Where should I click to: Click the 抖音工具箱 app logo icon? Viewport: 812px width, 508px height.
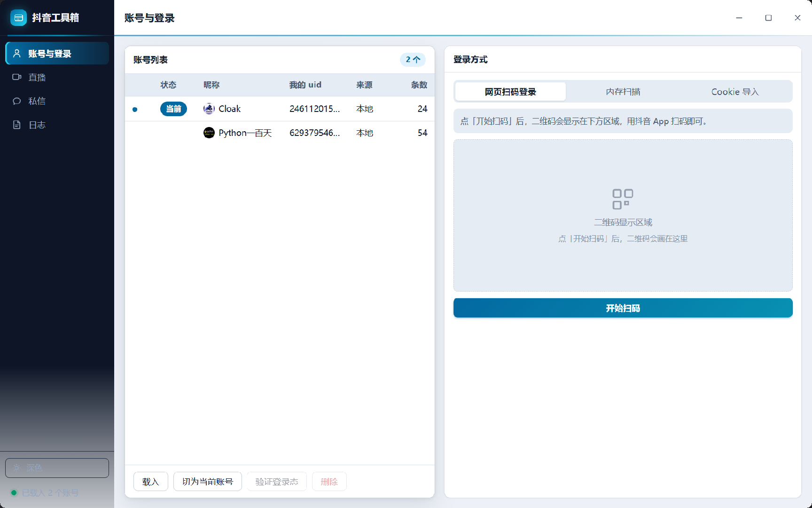coord(18,18)
